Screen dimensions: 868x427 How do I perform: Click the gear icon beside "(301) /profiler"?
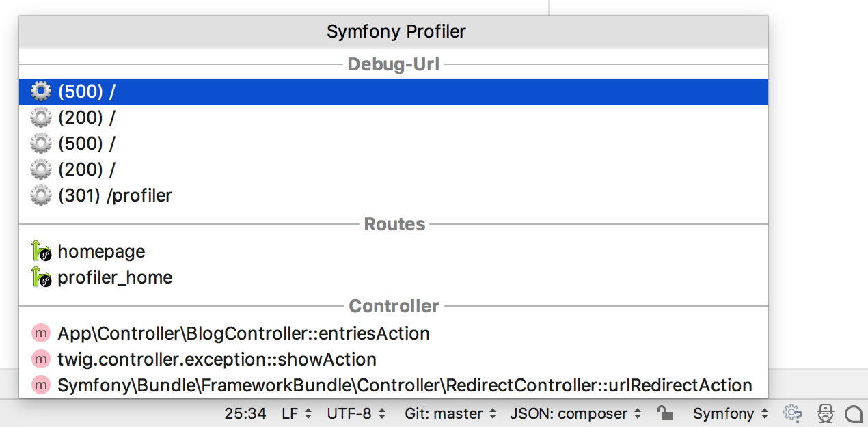point(40,195)
